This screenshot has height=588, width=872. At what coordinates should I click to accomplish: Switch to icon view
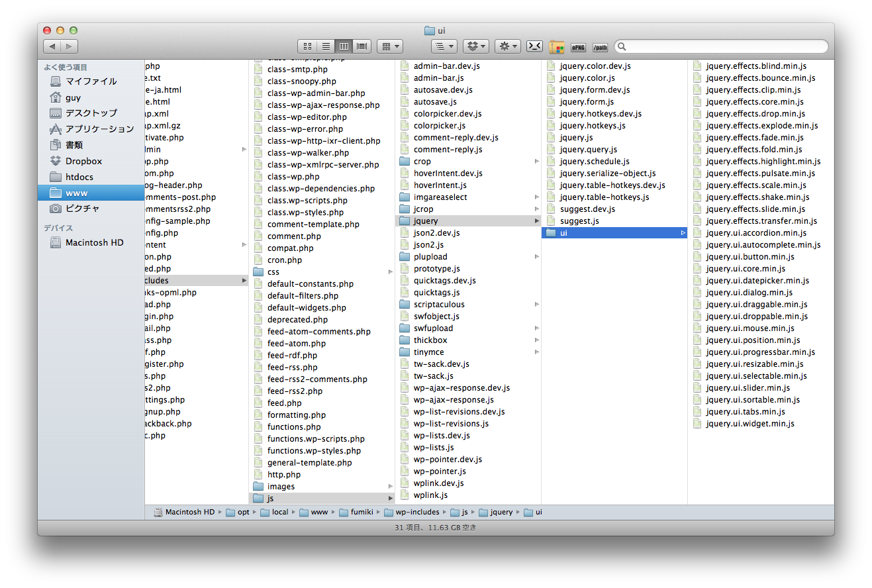coord(307,46)
